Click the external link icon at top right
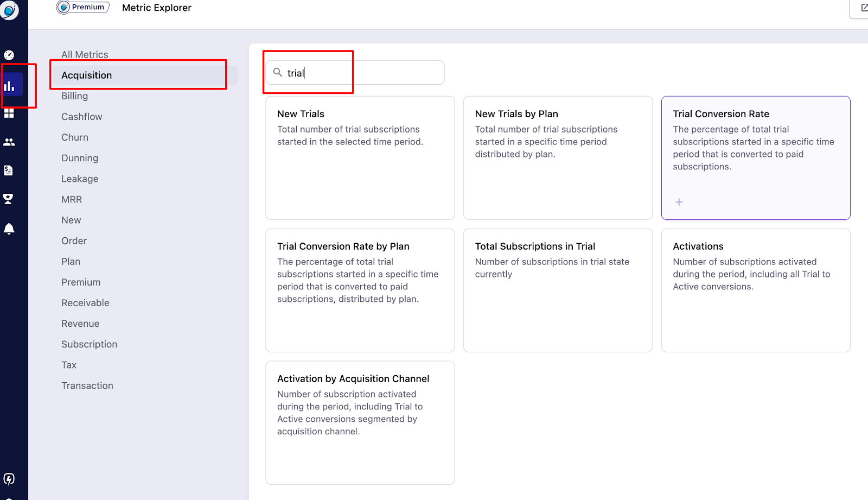Viewport: 868px width, 500px height. click(864, 8)
